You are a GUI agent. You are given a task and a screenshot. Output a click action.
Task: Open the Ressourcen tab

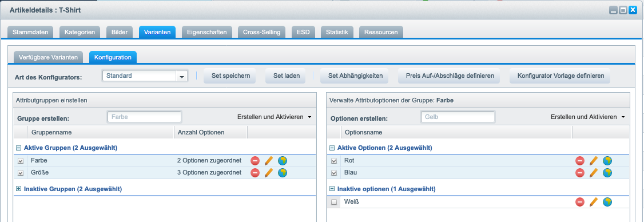tap(381, 32)
